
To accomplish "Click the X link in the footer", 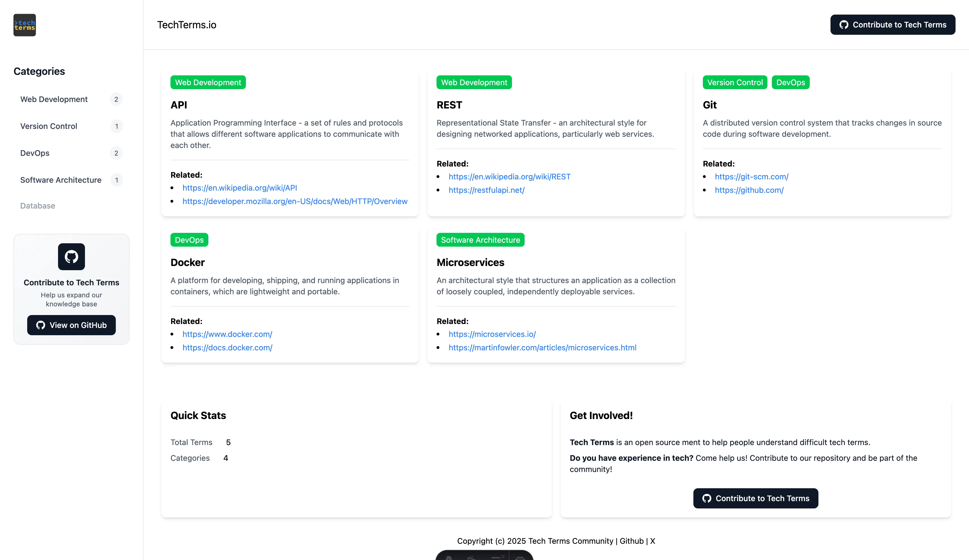I will click(x=652, y=541).
